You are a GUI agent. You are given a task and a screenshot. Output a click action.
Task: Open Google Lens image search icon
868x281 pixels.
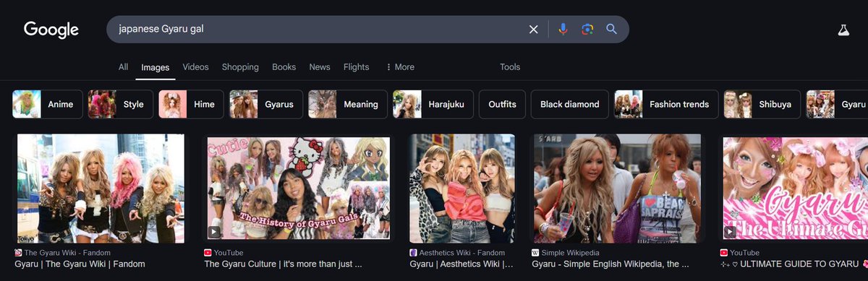point(587,30)
